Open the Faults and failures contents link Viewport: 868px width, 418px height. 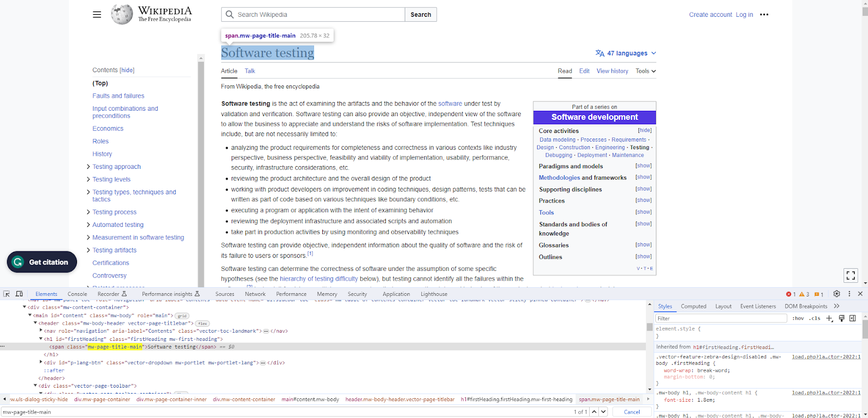click(118, 96)
